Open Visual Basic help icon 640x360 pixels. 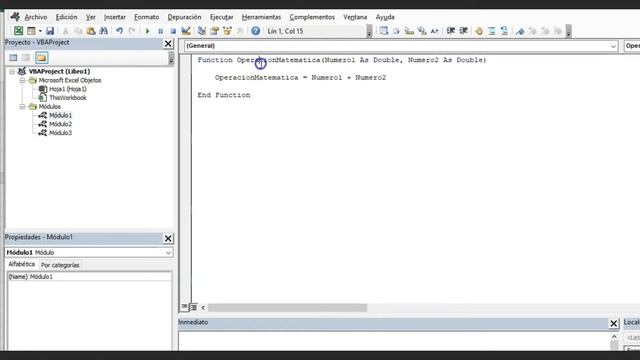pyautogui.click(x=256, y=31)
